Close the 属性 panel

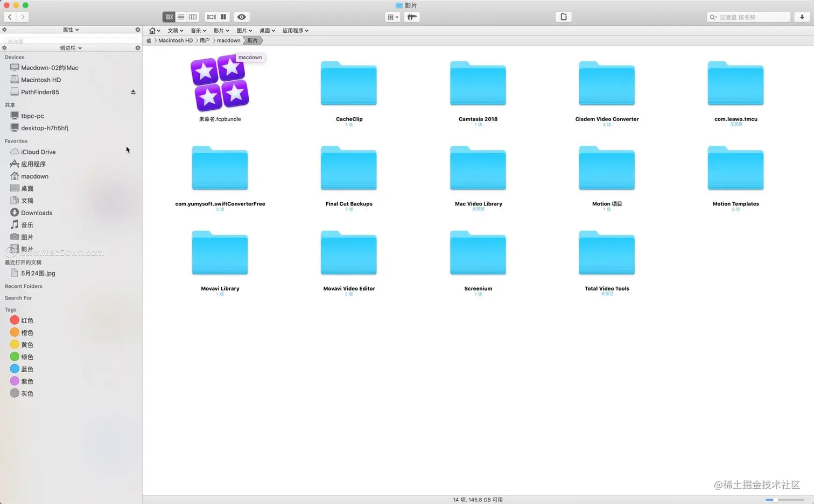pyautogui.click(x=138, y=30)
